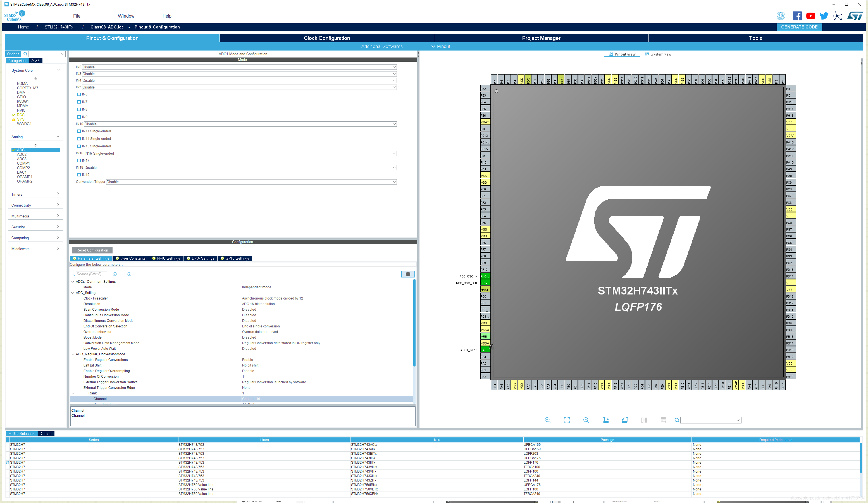868x503 pixels.
Task: Toggle the IN19 checkbox enable
Action: coord(78,174)
